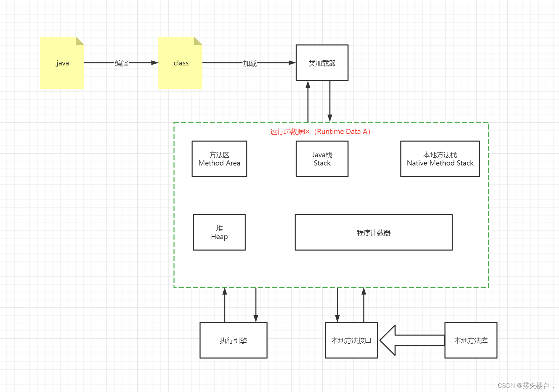The height and width of the screenshot is (392, 559).
Task: Select the 堆 Heap box
Action: pyautogui.click(x=219, y=232)
